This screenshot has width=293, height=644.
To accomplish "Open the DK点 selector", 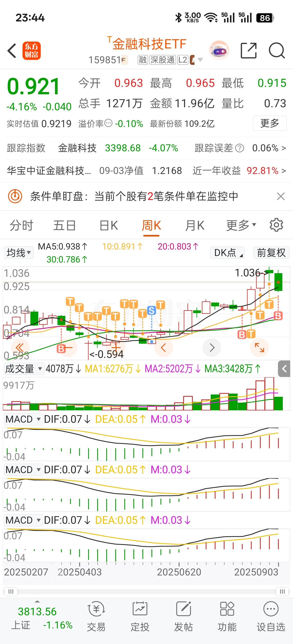I will point(227,253).
